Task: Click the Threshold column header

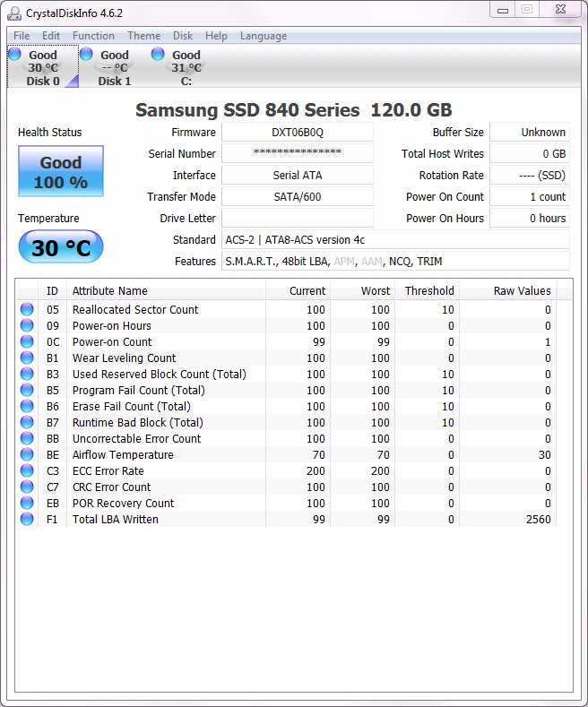Action: point(427,291)
